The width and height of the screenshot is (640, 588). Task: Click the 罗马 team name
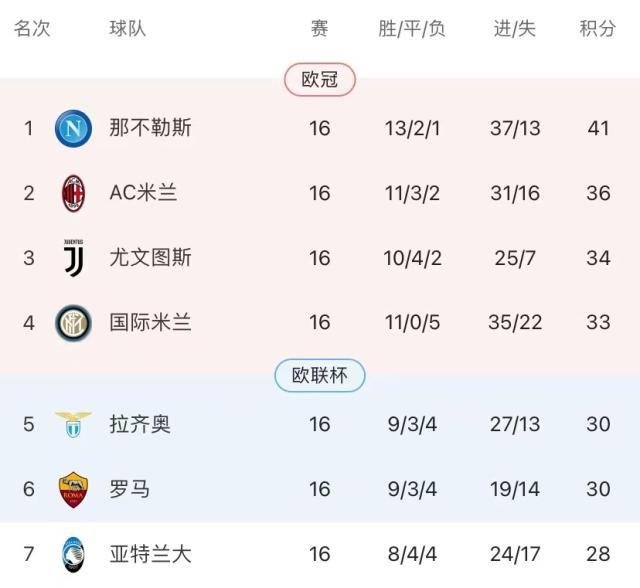130,489
